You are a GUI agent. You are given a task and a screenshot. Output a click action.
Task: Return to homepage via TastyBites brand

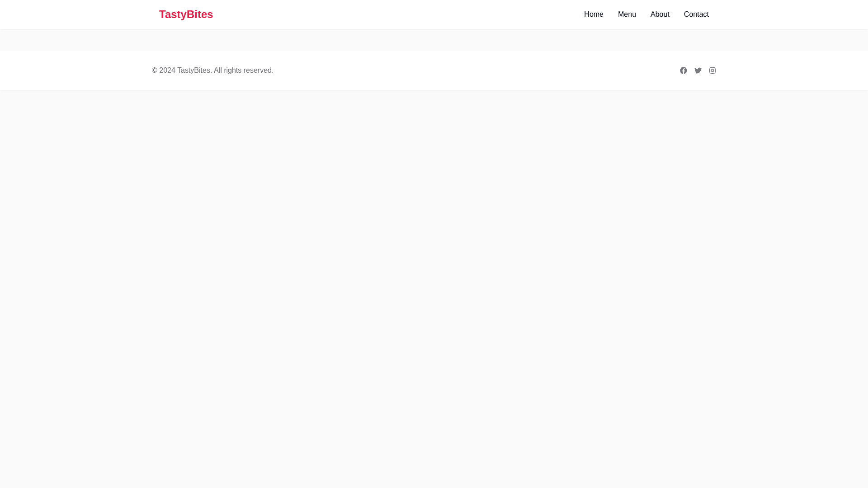(186, 14)
